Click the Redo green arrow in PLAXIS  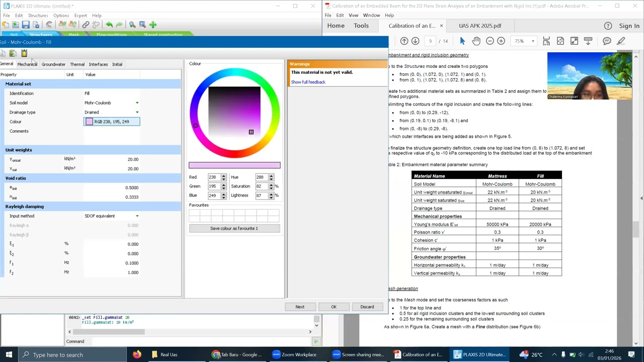click(x=119, y=25)
